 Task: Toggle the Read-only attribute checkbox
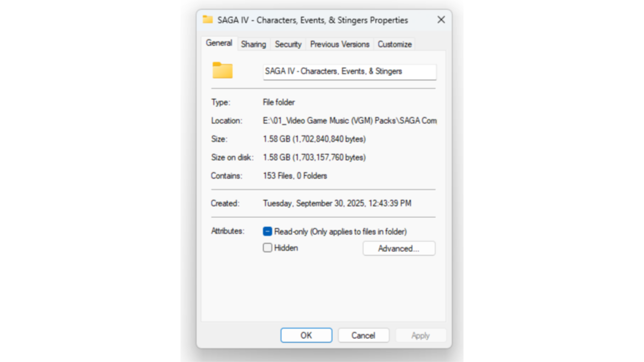[268, 231]
